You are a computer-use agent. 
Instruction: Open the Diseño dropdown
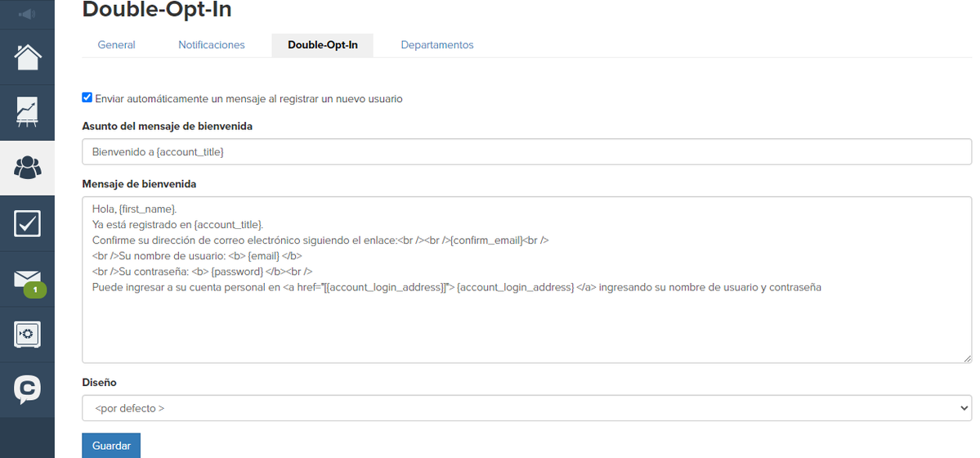(x=527, y=408)
